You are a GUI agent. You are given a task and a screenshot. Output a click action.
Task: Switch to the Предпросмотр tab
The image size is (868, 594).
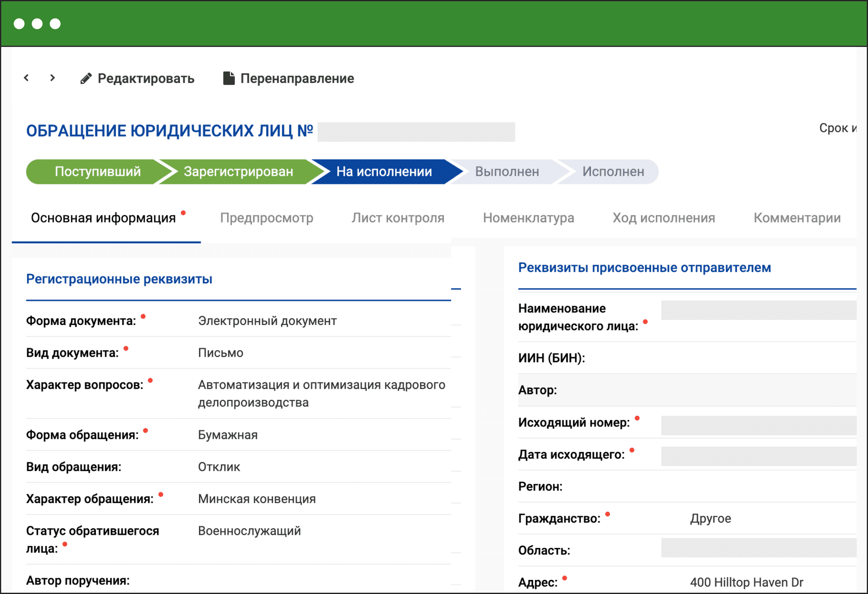266,218
